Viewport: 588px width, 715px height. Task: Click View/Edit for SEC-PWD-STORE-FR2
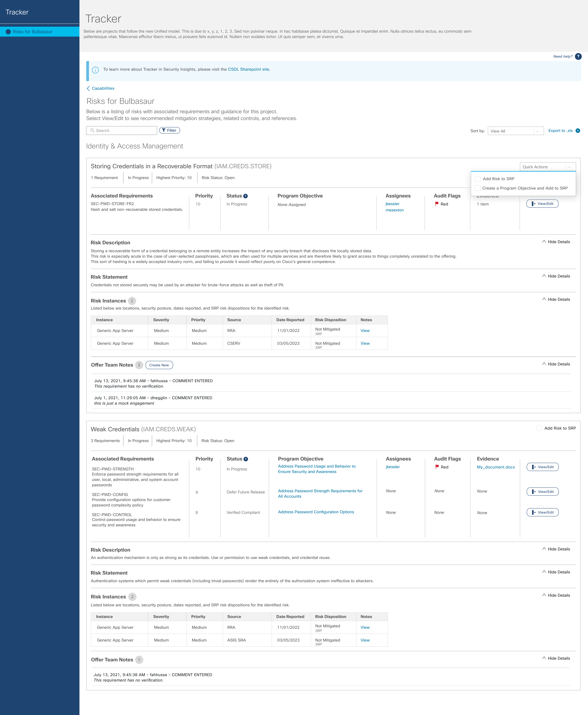tap(542, 204)
